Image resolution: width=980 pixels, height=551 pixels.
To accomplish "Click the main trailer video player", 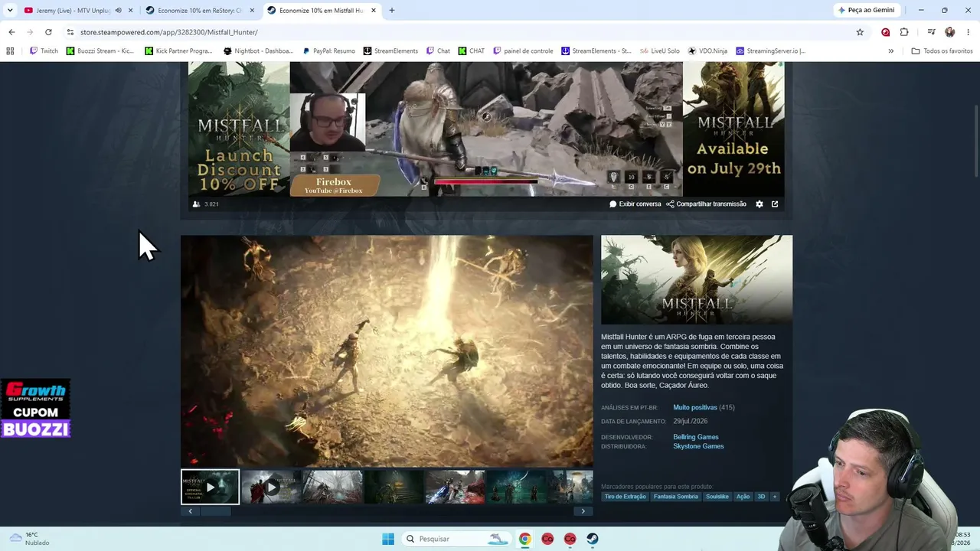I will point(387,351).
